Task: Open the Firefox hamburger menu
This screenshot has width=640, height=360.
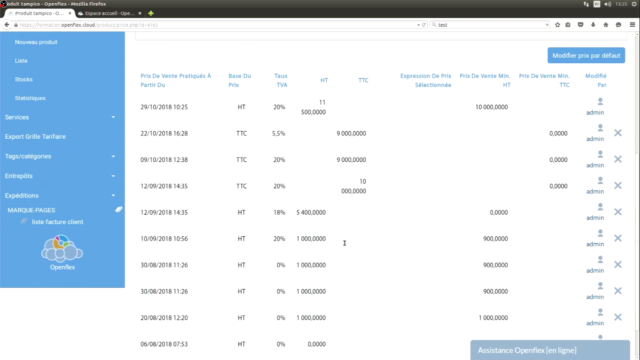Action: coord(632,25)
